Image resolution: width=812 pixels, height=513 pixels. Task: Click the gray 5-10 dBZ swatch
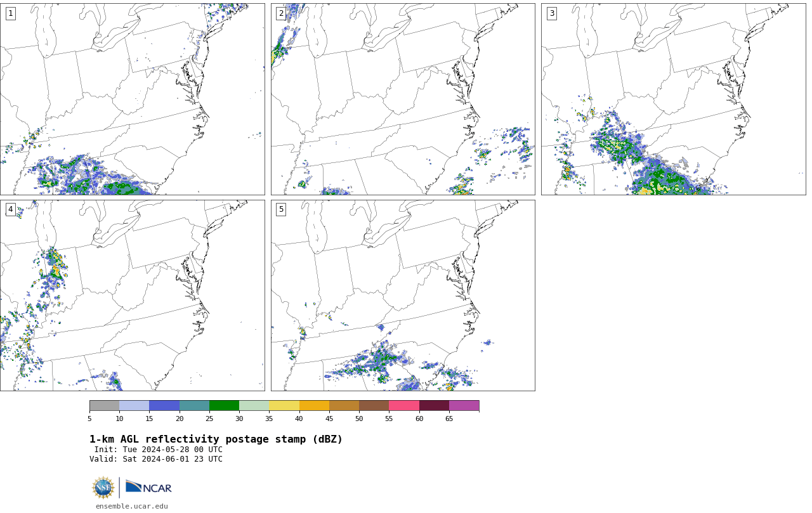(104, 406)
